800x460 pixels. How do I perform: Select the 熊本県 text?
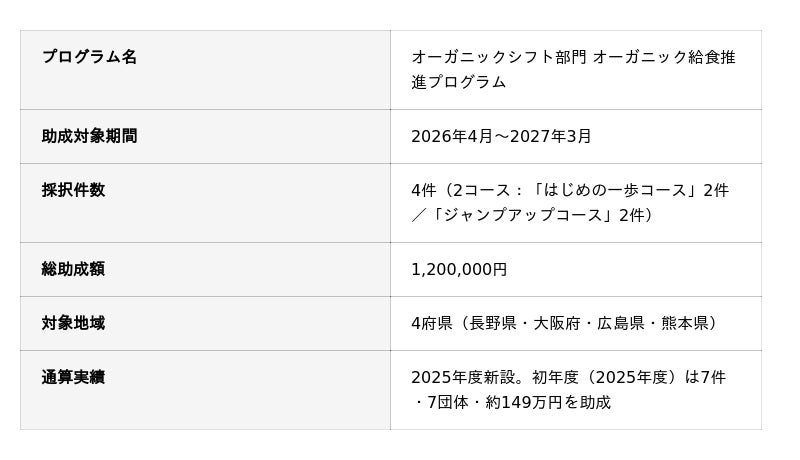(x=682, y=323)
